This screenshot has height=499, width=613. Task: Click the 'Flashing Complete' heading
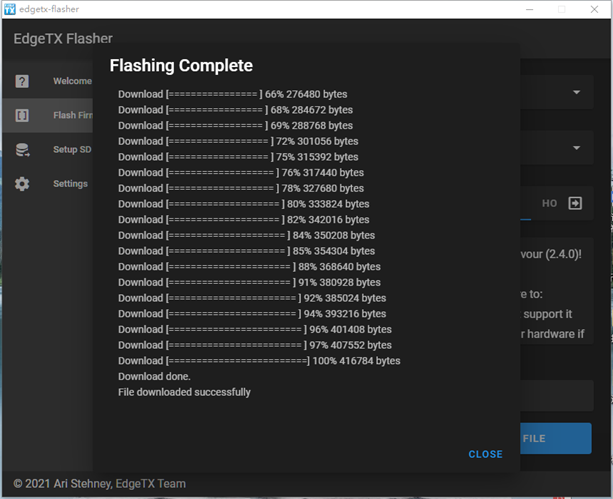(181, 65)
